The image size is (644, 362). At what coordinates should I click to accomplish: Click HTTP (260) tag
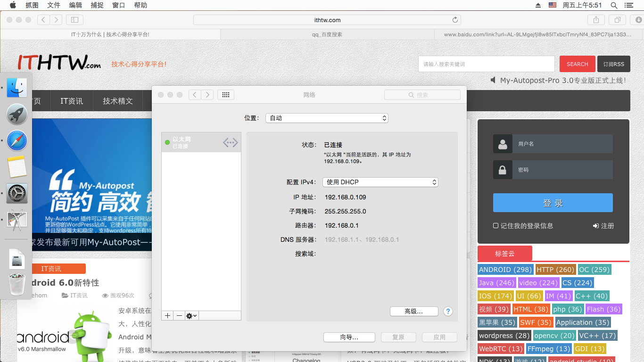pos(555,270)
